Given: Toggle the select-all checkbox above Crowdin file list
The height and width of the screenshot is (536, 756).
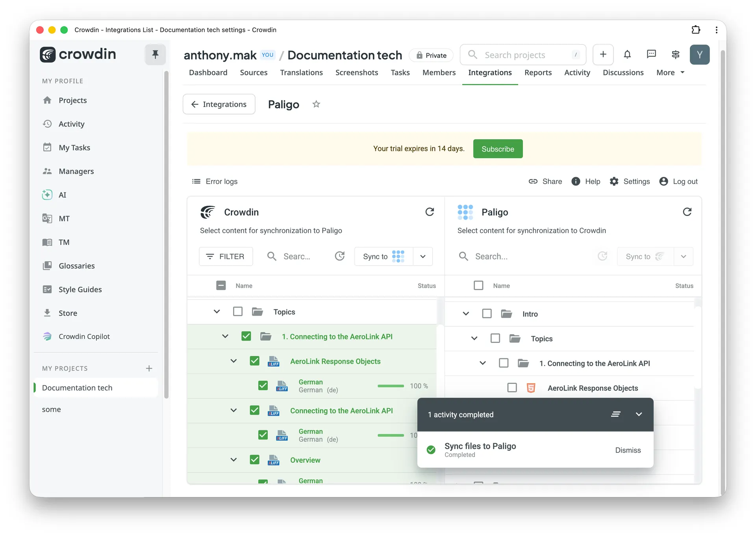Looking at the screenshot, I should (221, 285).
